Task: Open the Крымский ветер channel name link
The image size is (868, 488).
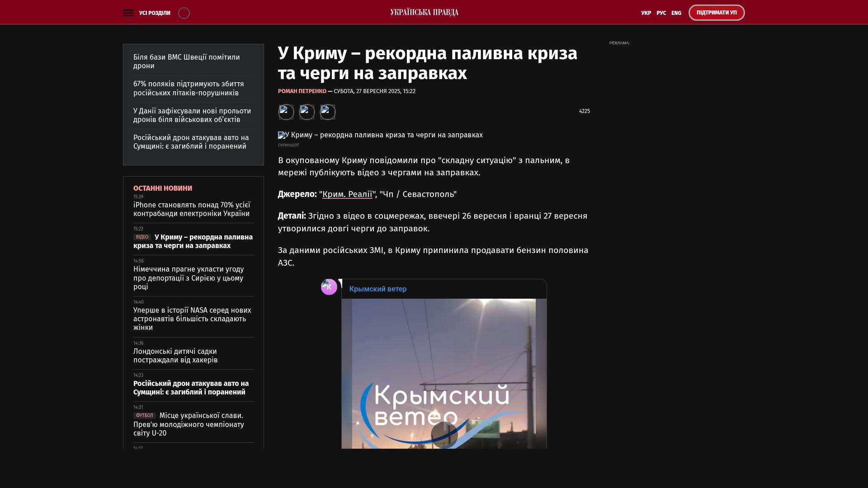Action: 378,289
